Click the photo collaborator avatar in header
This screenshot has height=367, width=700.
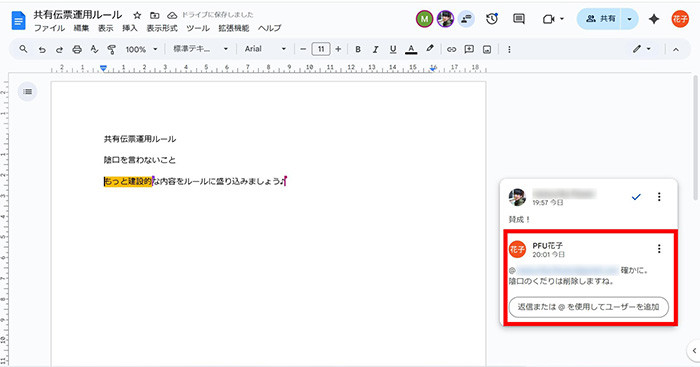tap(445, 19)
